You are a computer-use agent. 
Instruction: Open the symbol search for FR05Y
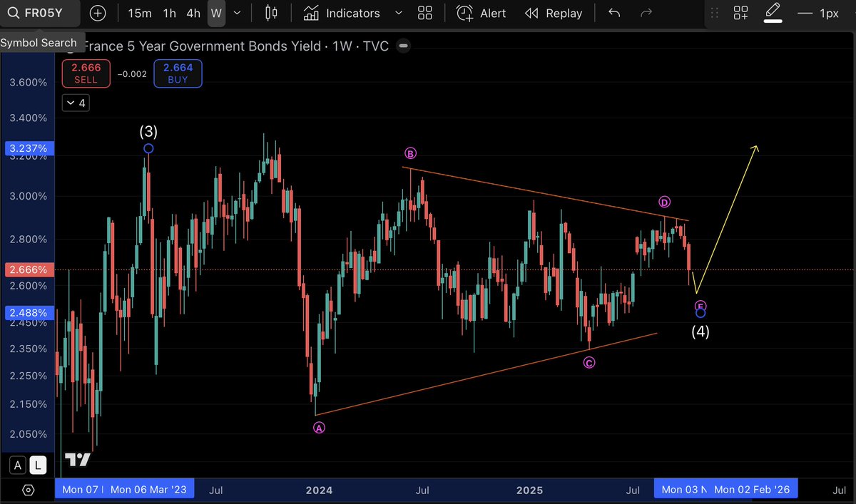(39, 12)
